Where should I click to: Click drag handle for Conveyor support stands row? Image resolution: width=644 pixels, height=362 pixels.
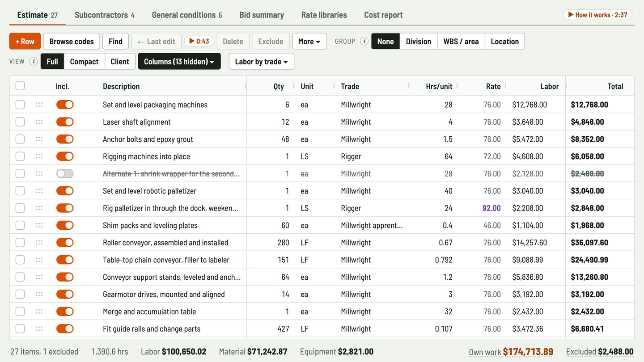(x=39, y=277)
